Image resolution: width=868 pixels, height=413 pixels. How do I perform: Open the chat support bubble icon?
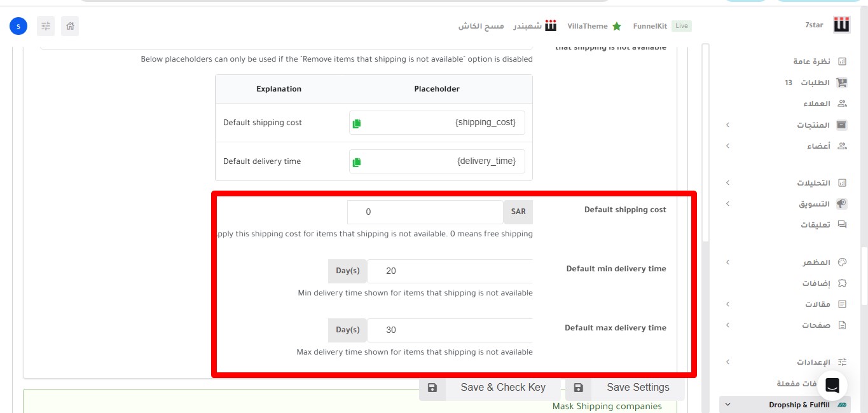coord(832,385)
